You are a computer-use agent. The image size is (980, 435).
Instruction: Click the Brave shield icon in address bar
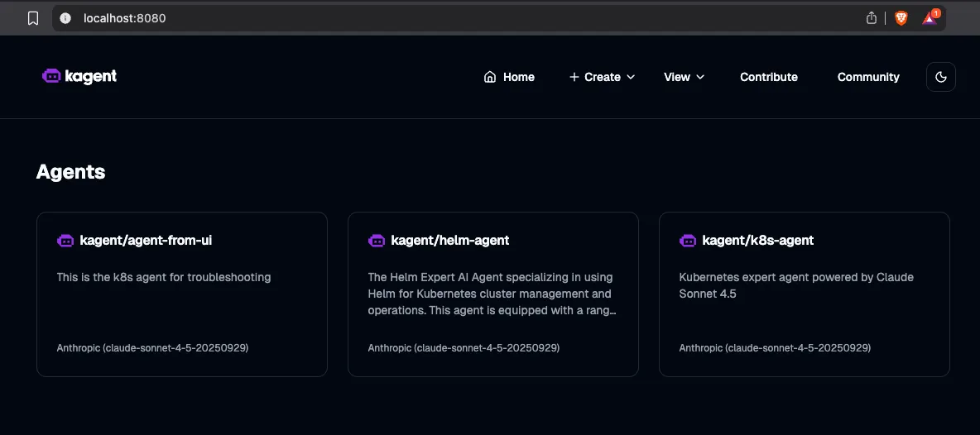[901, 18]
